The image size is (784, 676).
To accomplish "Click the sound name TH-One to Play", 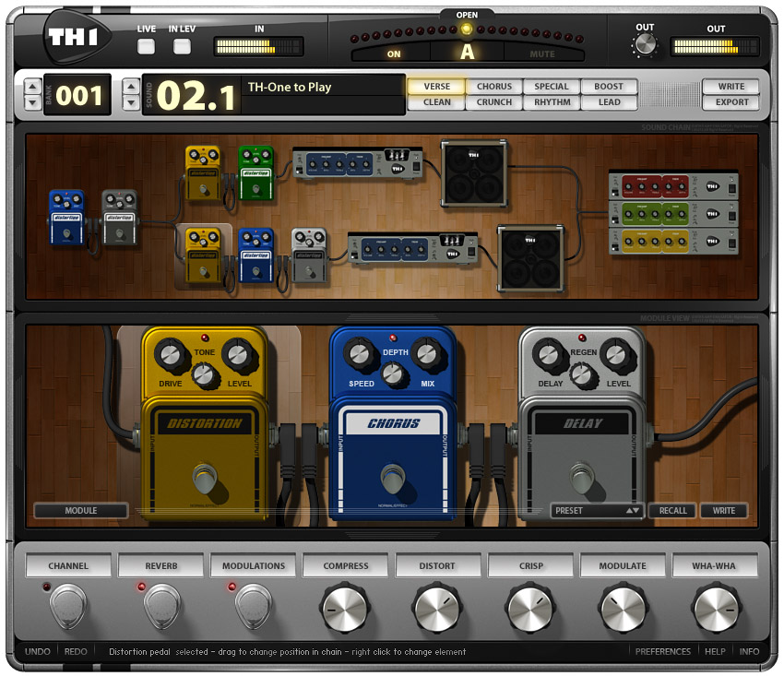I will click(x=290, y=87).
